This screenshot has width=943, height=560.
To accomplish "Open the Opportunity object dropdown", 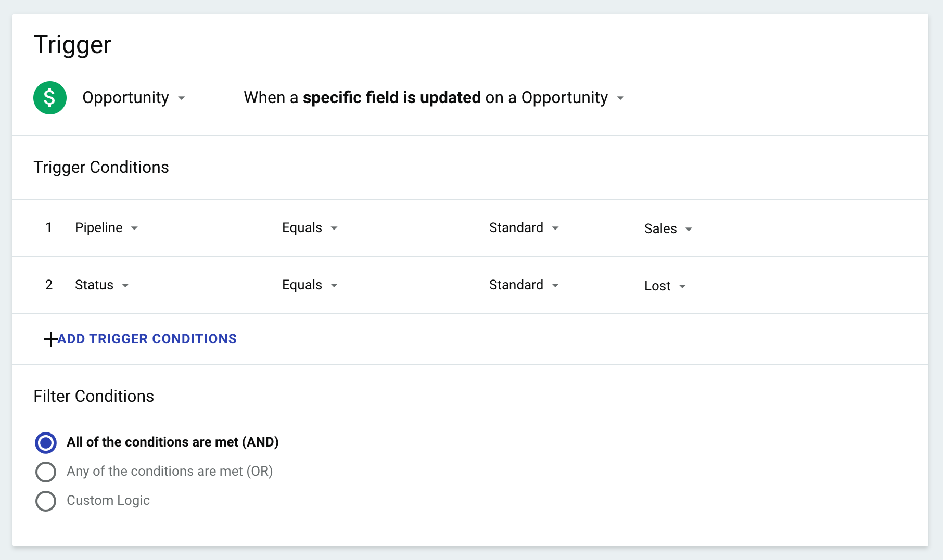I will pyautogui.click(x=134, y=98).
